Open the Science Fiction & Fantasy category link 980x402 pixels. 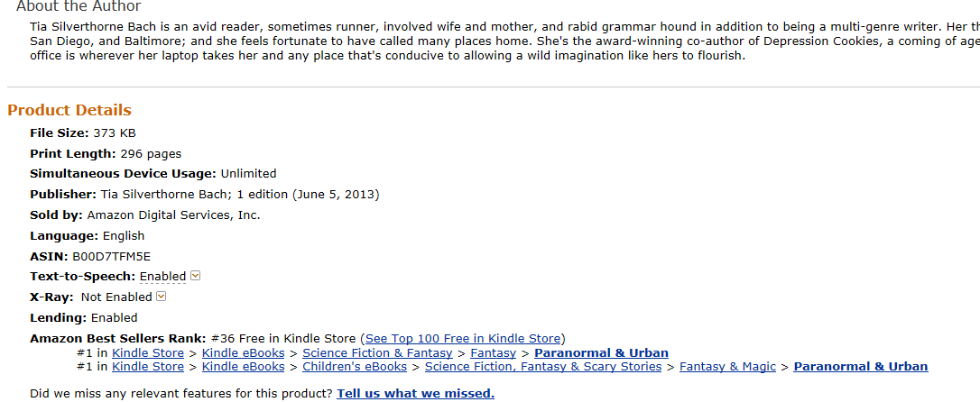(377, 353)
